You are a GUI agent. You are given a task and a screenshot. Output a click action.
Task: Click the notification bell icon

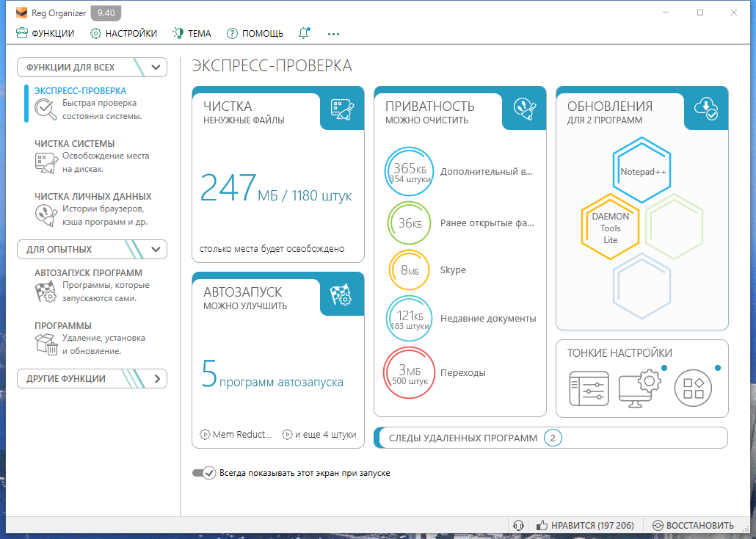304,33
